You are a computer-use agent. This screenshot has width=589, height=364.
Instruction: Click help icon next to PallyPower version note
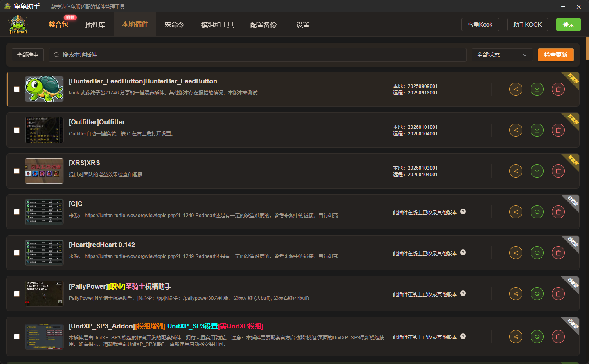(463, 293)
